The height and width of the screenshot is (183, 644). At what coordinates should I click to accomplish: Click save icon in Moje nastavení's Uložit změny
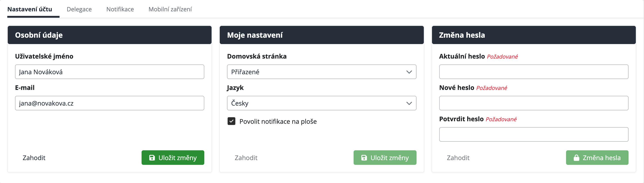point(364,158)
